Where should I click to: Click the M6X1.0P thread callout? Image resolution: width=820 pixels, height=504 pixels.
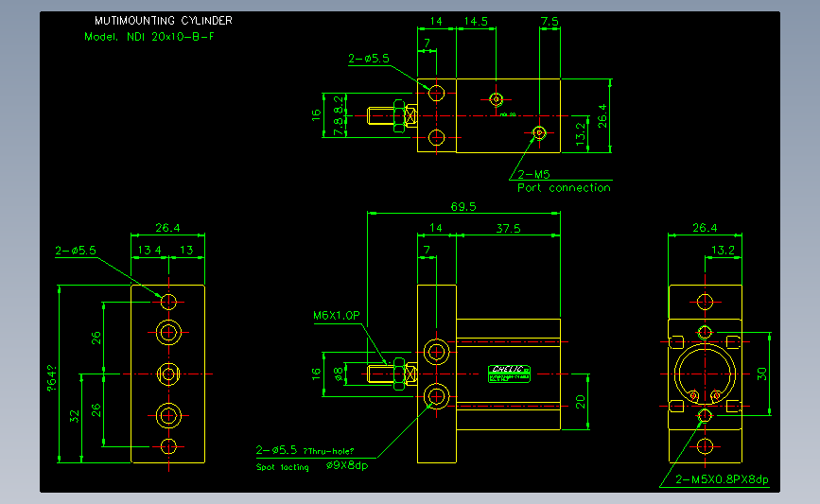337,315
